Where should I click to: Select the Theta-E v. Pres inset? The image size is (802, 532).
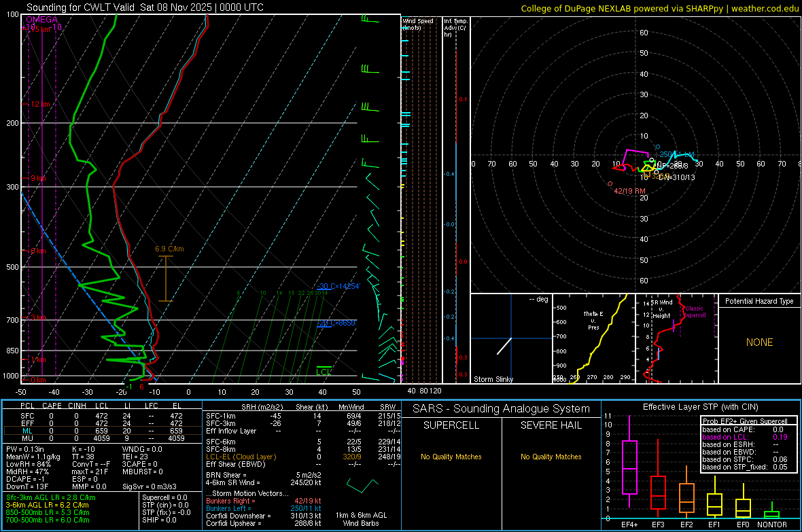(x=594, y=338)
